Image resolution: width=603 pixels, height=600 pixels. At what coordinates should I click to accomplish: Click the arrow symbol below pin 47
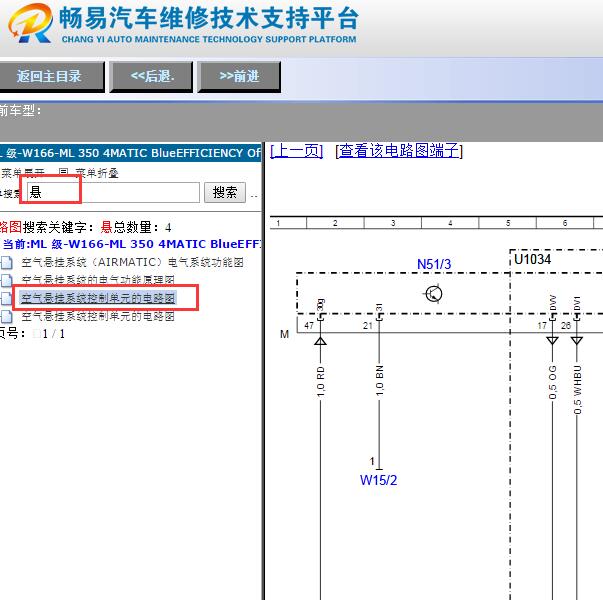(x=320, y=341)
